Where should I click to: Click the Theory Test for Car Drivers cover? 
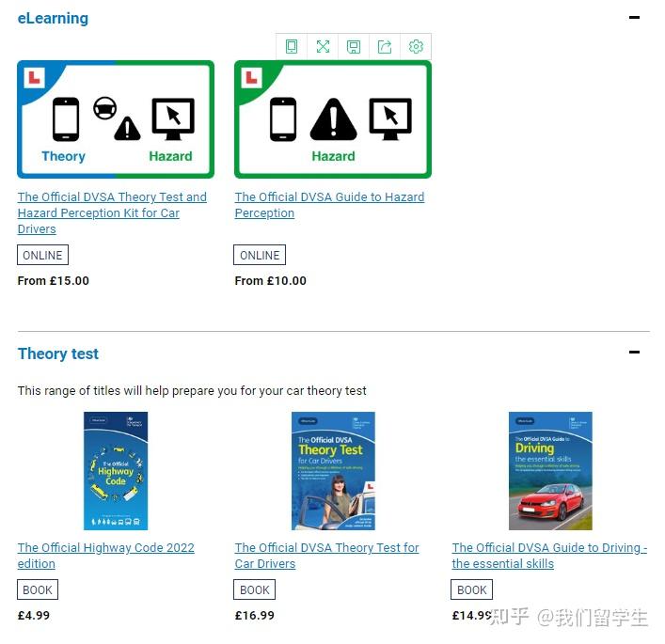(x=333, y=471)
